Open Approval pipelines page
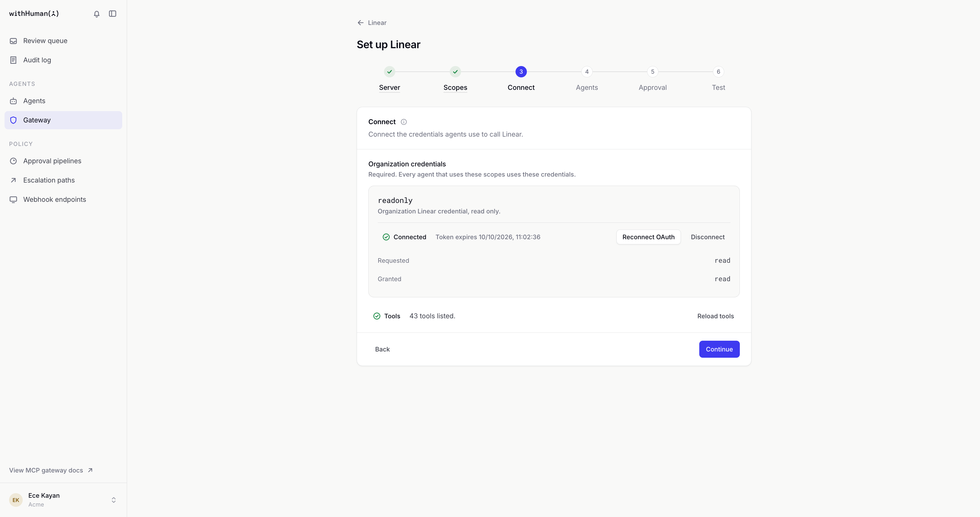Image resolution: width=980 pixels, height=517 pixels. [63, 161]
